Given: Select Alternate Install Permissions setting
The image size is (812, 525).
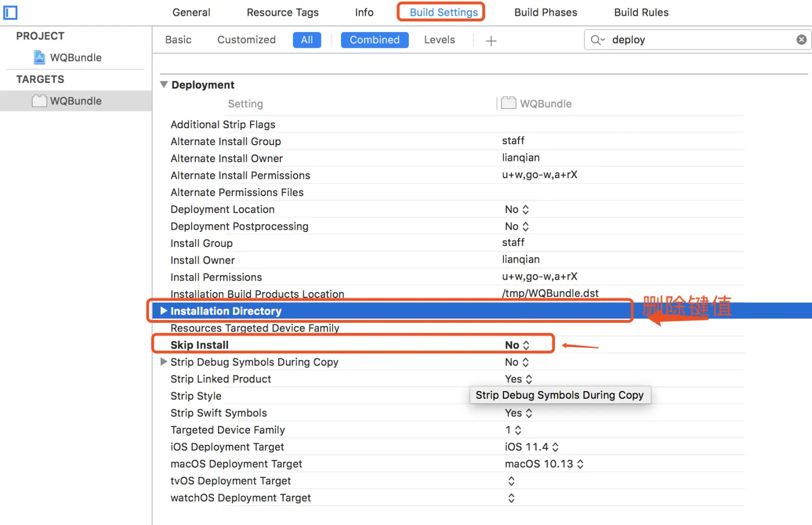Looking at the screenshot, I should coord(240,175).
